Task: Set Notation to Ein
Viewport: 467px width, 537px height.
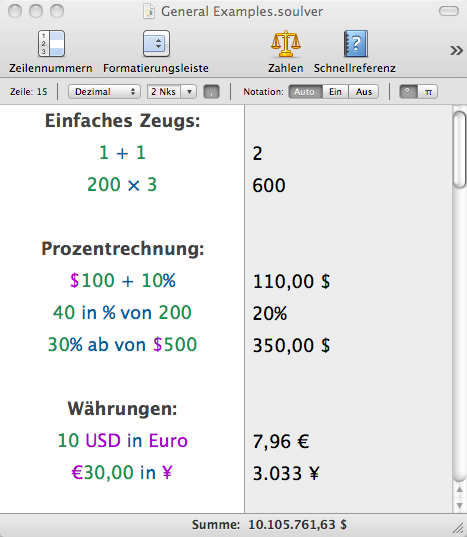Action: 335,92
